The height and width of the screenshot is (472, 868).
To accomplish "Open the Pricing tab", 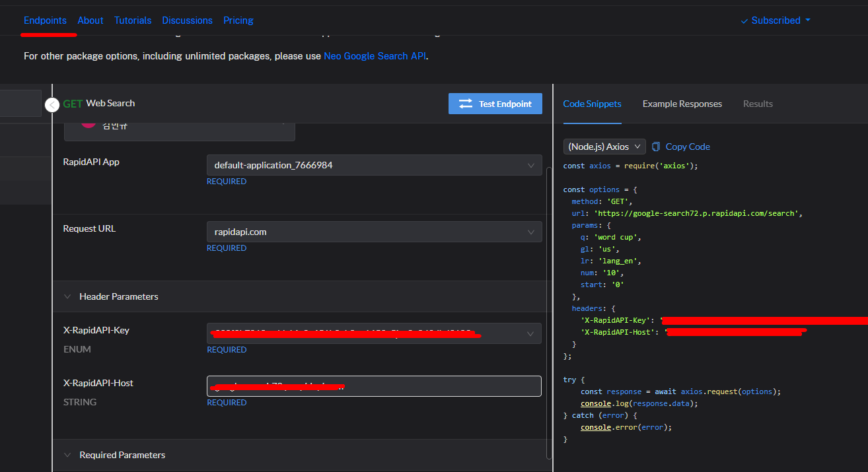I will [x=238, y=20].
